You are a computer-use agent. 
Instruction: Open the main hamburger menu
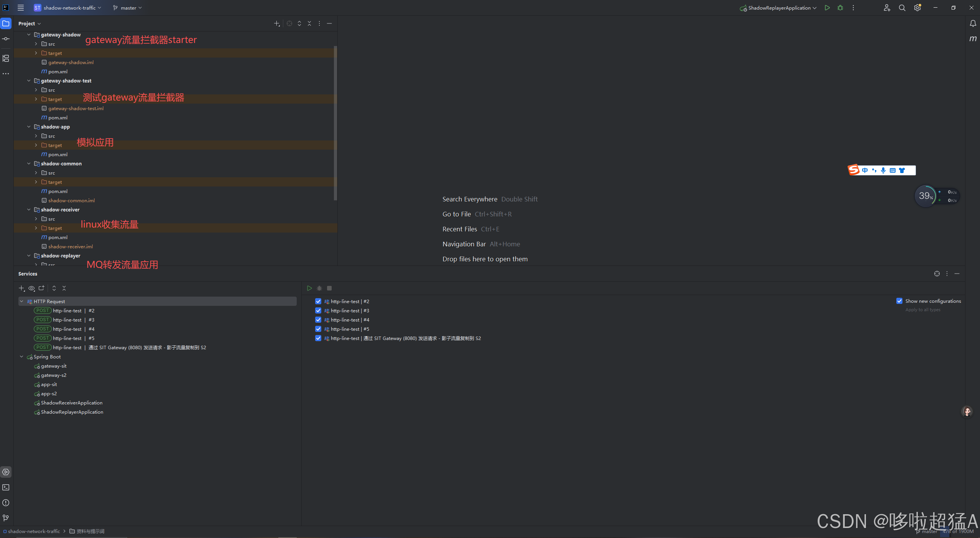tap(21, 8)
